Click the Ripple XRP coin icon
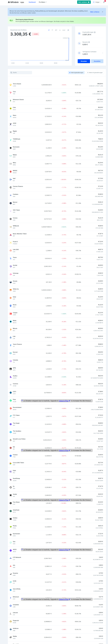The width and height of the screenshot is (108, 644). [x=10, y=132]
